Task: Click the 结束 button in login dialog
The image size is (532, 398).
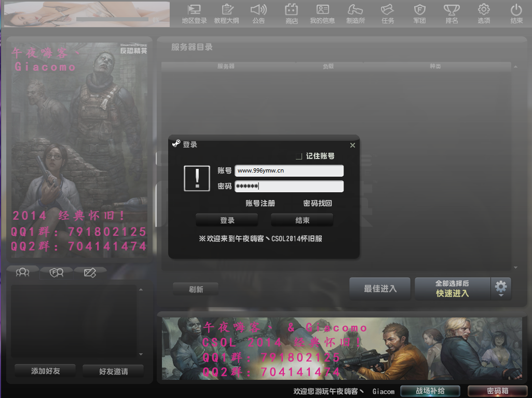Action: pos(302,220)
